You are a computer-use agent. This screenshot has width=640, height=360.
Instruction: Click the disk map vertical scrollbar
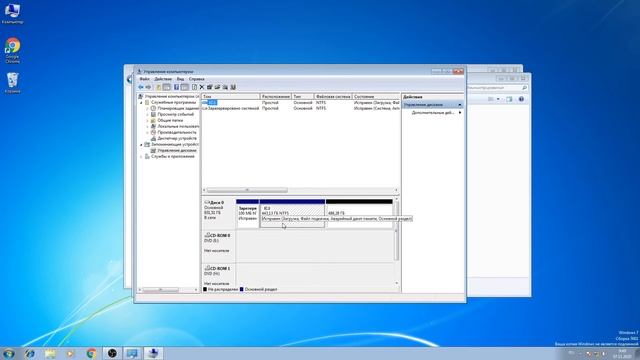[x=396, y=241]
